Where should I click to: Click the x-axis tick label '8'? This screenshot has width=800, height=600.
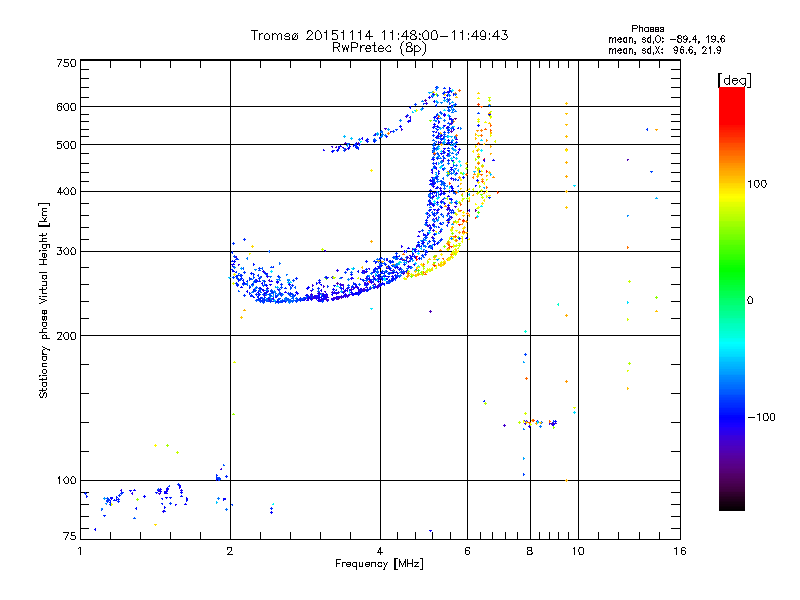tap(530, 551)
